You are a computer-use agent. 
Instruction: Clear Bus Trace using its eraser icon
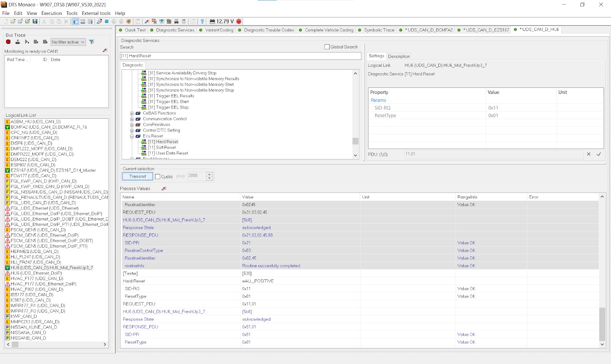pos(105,51)
